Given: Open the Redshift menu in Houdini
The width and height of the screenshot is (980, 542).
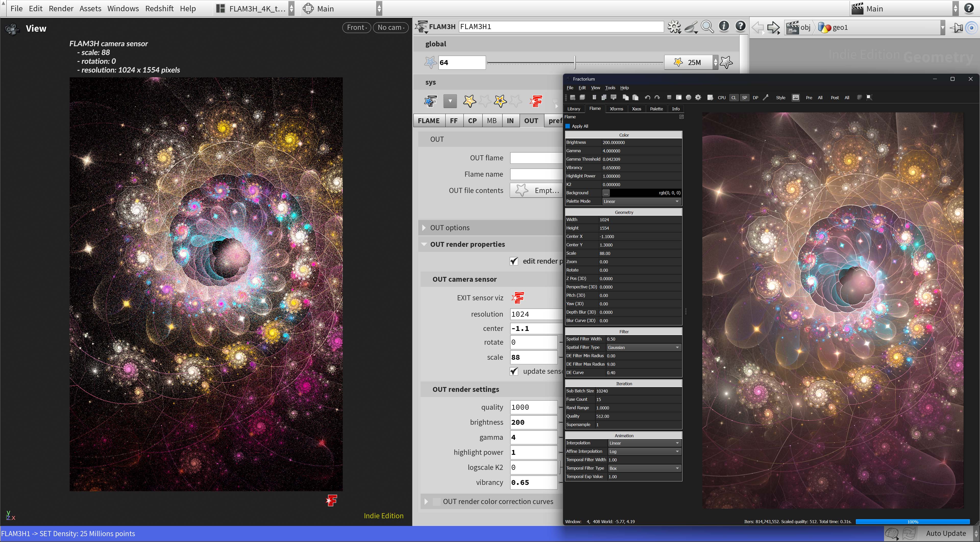Looking at the screenshot, I should 160,8.
